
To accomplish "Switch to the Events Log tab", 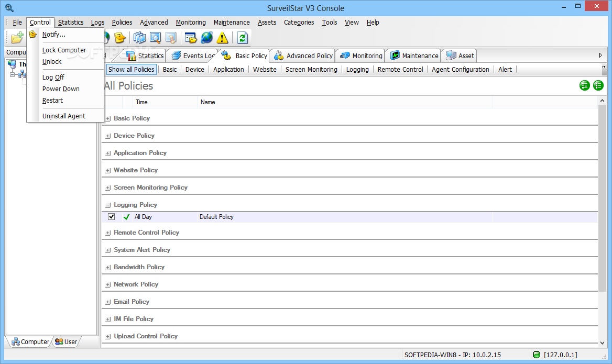I will [193, 56].
